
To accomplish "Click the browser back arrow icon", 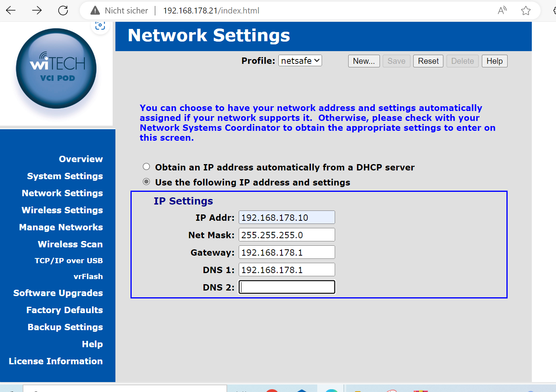I will point(11,11).
